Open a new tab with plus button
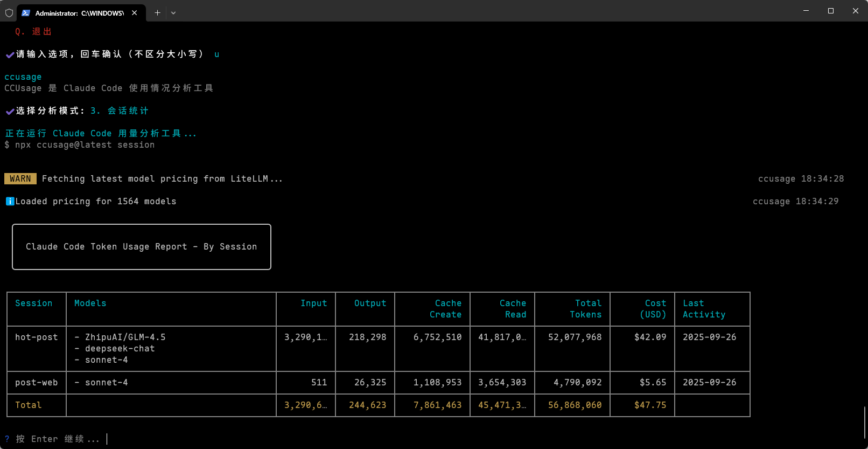 [157, 13]
